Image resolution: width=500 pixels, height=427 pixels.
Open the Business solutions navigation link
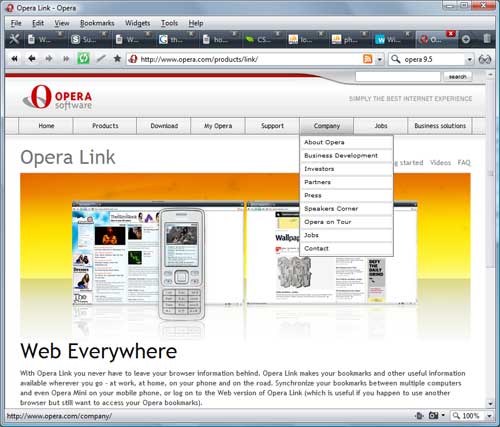click(x=440, y=126)
